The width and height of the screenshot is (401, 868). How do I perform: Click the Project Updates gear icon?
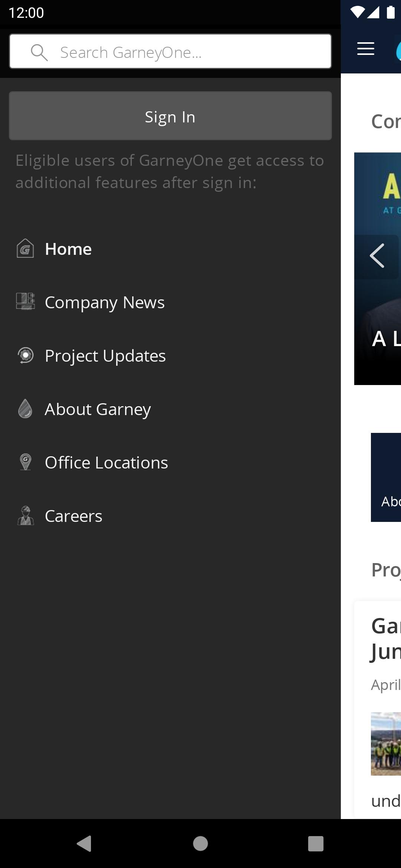tap(26, 355)
